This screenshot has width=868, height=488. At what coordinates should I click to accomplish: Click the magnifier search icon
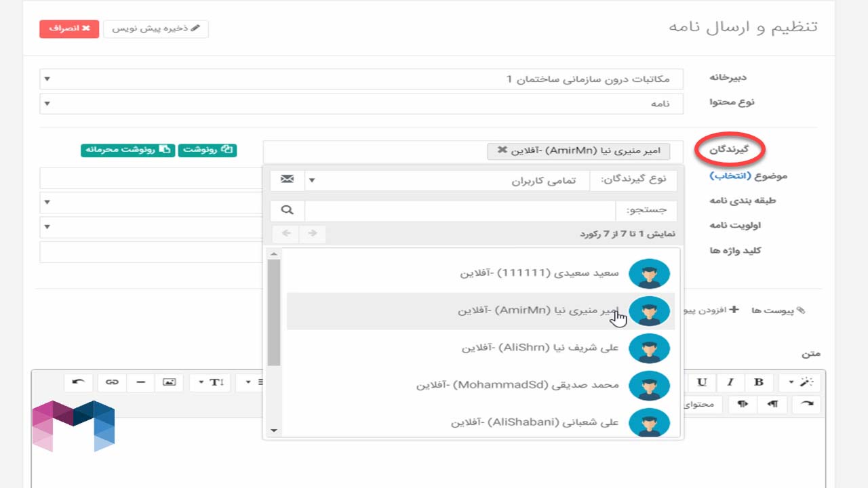click(287, 211)
